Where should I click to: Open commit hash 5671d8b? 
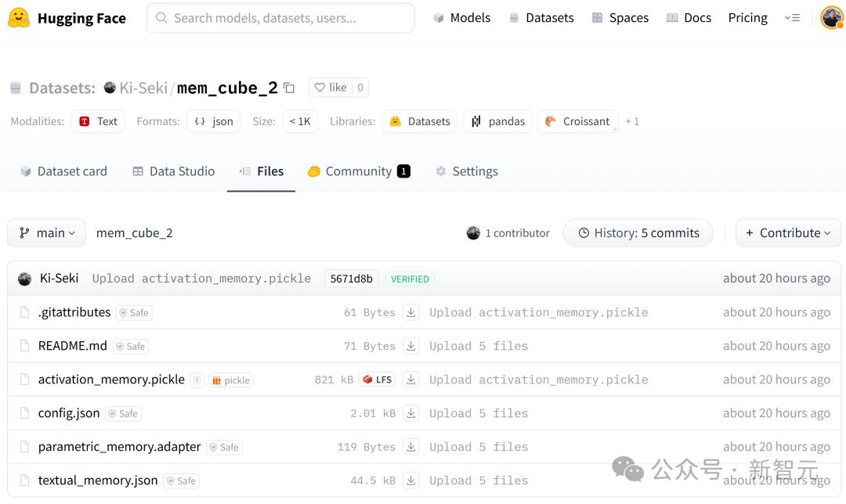[351, 279]
